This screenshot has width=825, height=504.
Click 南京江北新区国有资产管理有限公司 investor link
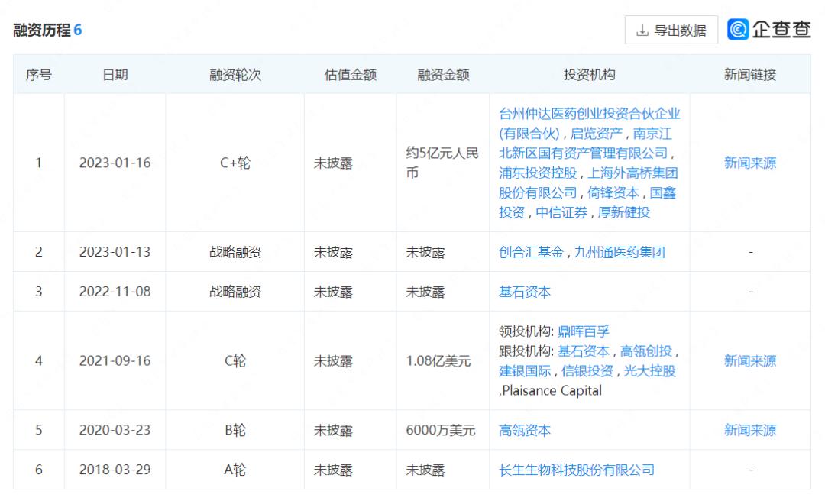[x=586, y=144]
